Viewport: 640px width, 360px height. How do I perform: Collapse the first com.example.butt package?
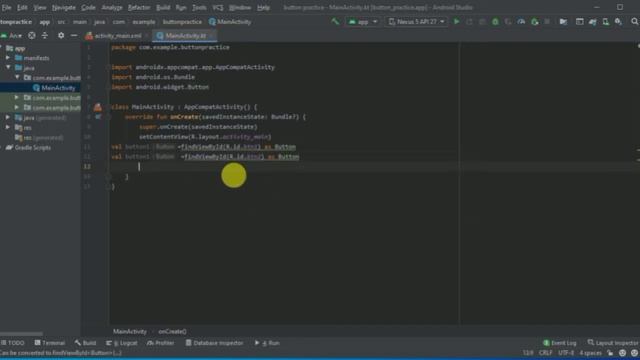point(17,78)
